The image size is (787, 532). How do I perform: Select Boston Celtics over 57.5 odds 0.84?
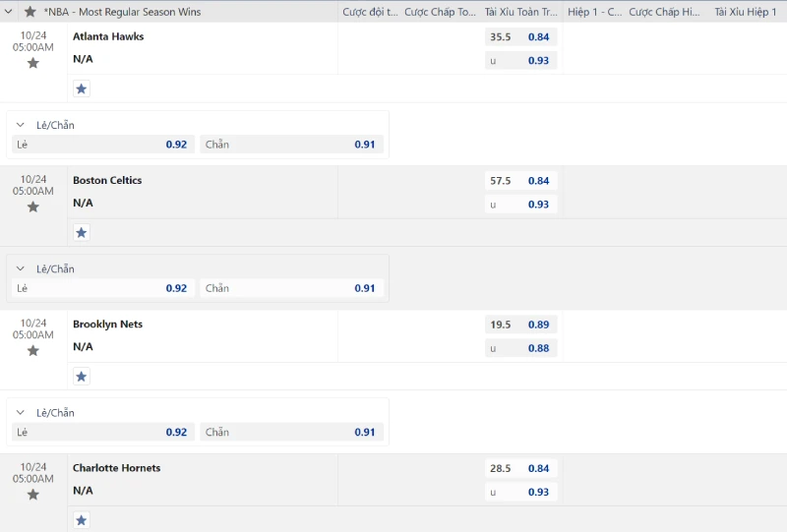521,181
